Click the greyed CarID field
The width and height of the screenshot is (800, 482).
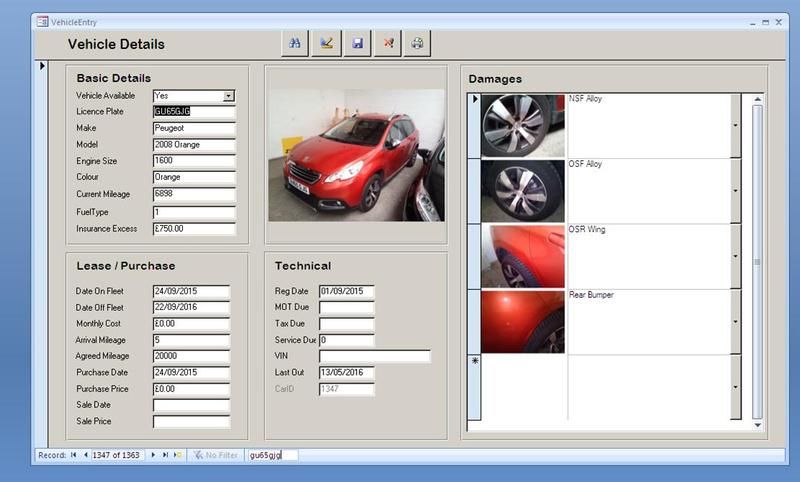[346, 389]
